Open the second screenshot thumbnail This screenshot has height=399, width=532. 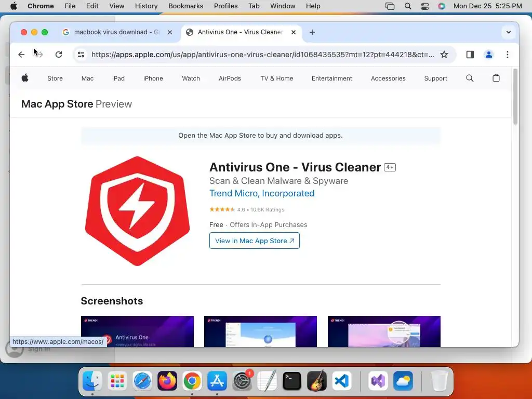(x=261, y=331)
